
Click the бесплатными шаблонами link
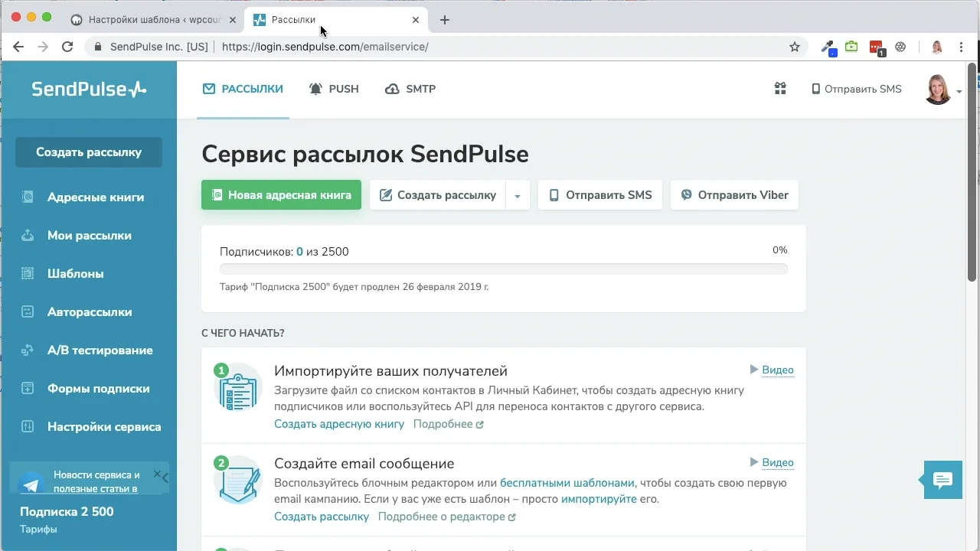pos(567,483)
